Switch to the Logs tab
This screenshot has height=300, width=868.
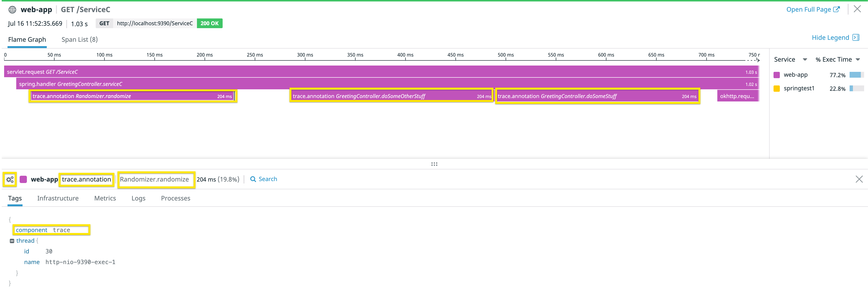coord(138,199)
